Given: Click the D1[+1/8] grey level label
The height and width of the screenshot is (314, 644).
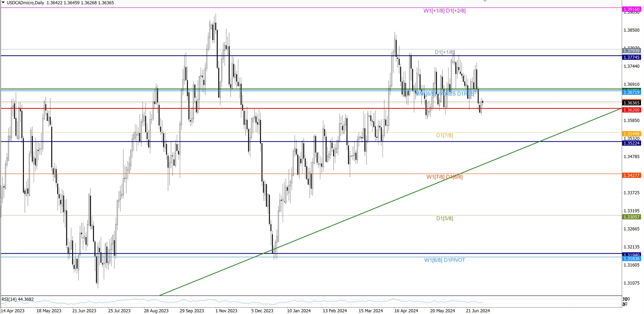Looking at the screenshot, I should pyautogui.click(x=445, y=52).
